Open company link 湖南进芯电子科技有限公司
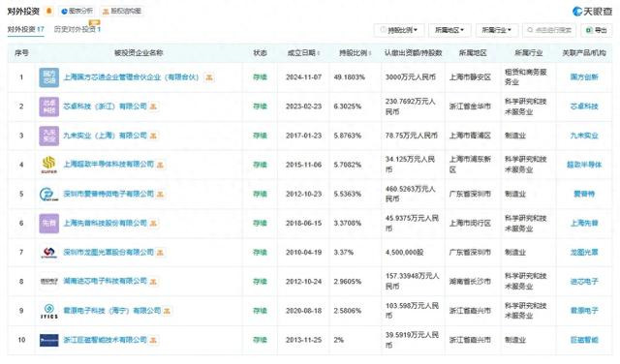Viewport: 620px width, 364px height. tap(105, 281)
